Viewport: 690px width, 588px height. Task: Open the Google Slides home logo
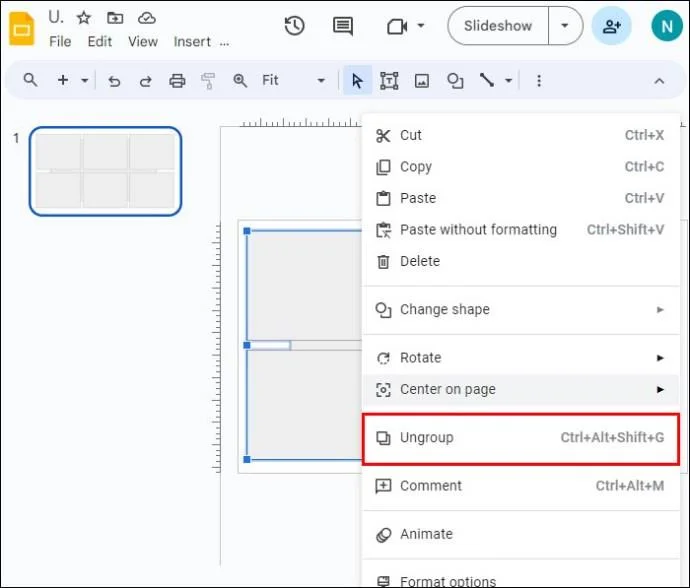tap(22, 29)
